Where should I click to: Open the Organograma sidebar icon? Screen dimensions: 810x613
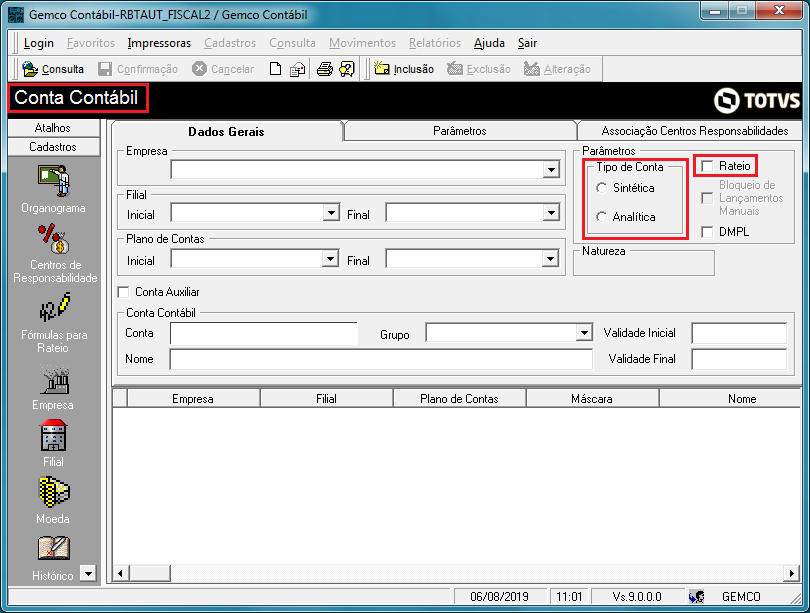(53, 181)
